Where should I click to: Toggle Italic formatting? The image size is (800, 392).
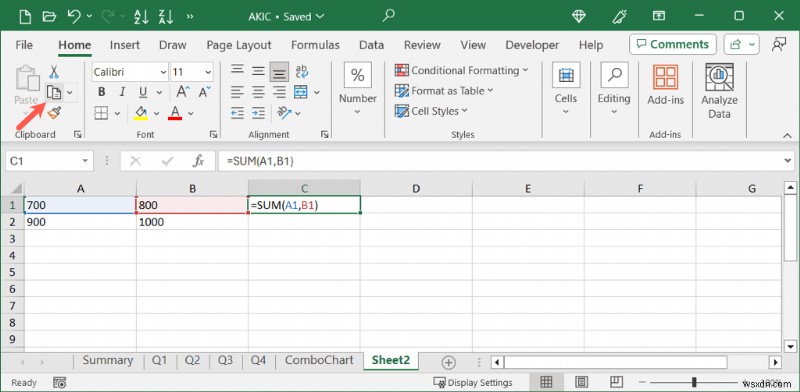(x=122, y=92)
